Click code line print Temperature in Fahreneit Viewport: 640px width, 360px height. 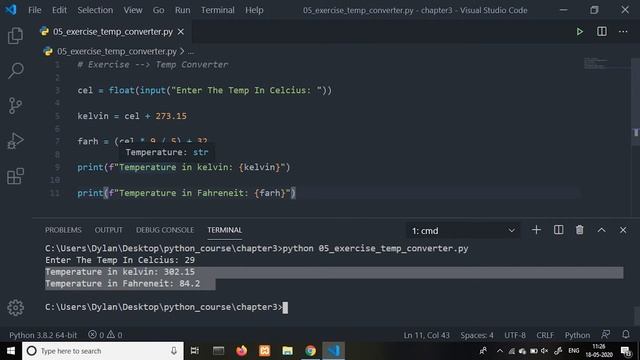(x=187, y=193)
